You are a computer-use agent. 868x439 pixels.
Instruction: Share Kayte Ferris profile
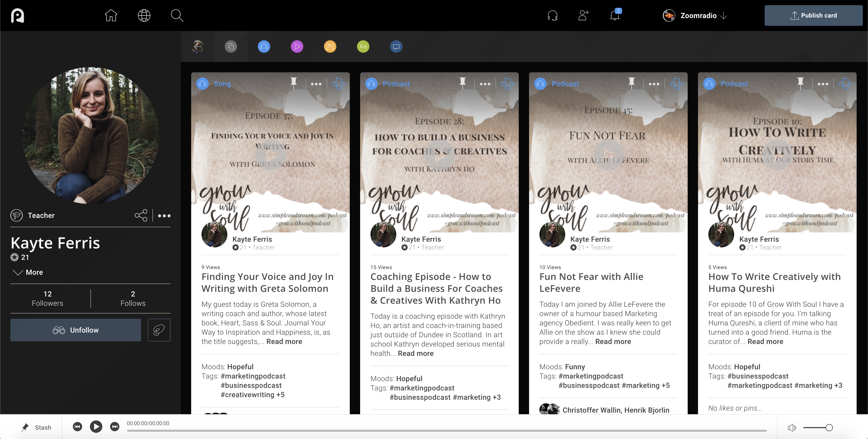(x=141, y=215)
